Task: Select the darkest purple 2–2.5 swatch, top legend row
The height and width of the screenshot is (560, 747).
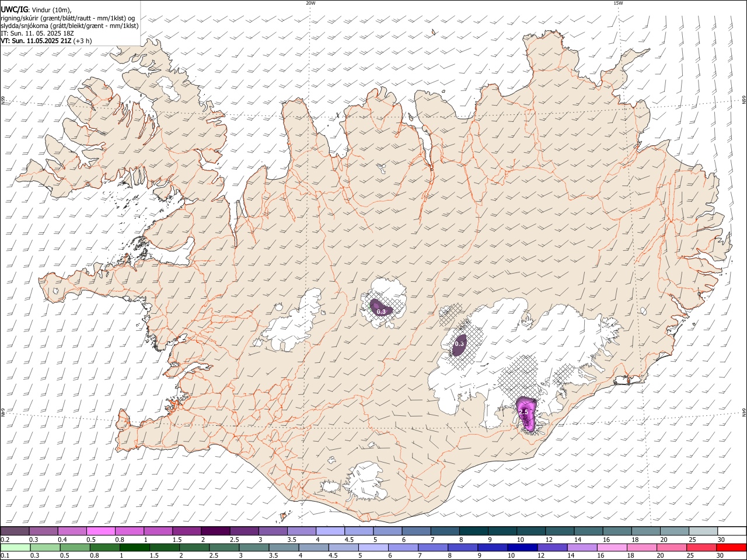Action: coord(215,531)
